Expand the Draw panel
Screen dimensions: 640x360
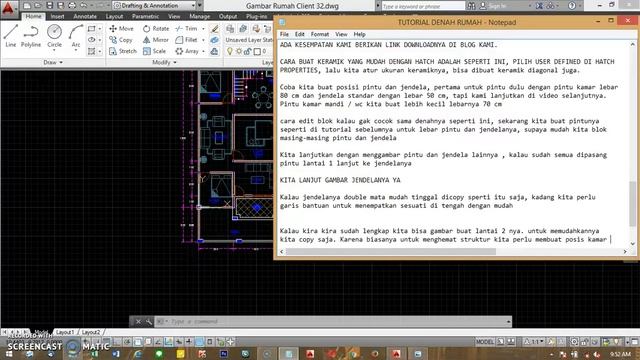pos(53,62)
